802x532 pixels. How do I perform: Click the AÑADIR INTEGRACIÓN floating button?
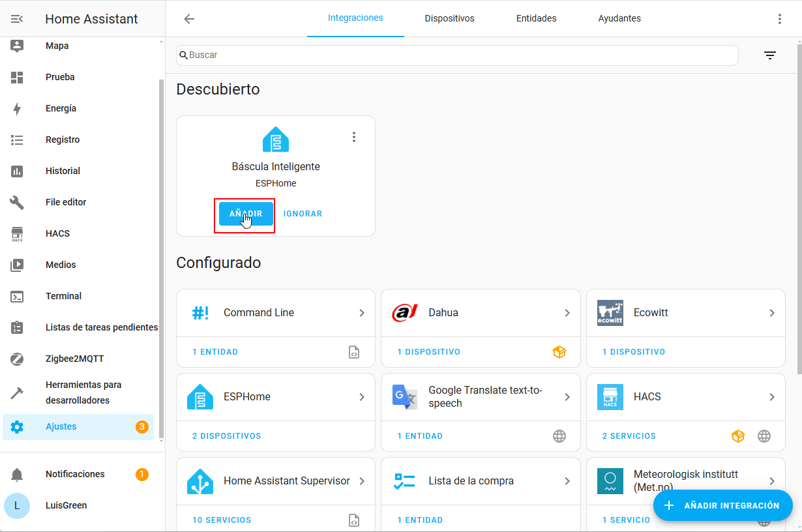(722, 505)
